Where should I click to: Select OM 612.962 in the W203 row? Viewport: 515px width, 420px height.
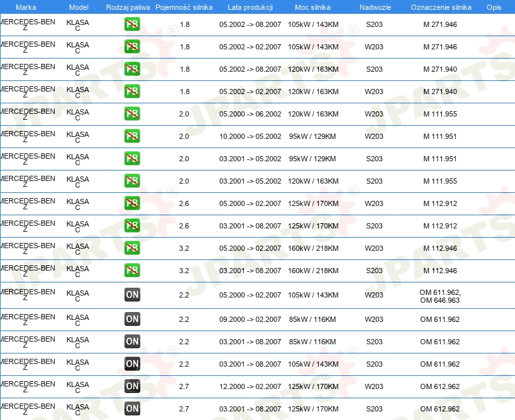point(440,386)
